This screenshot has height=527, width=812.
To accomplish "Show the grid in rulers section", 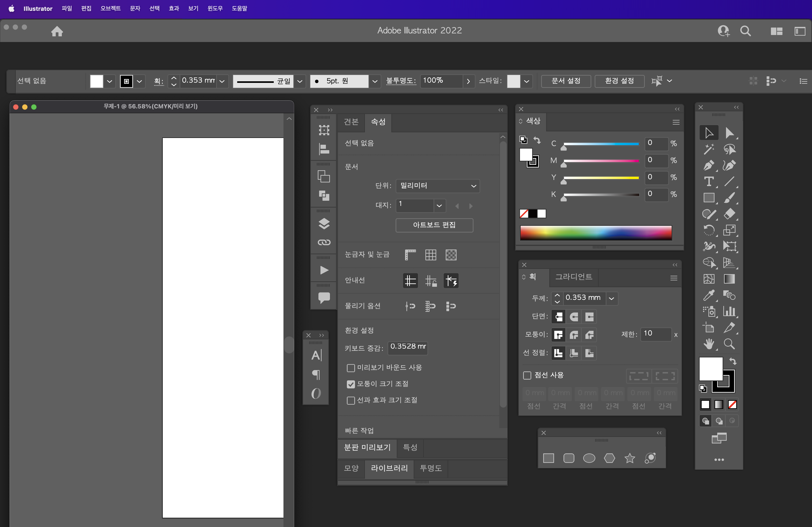I will pos(430,255).
